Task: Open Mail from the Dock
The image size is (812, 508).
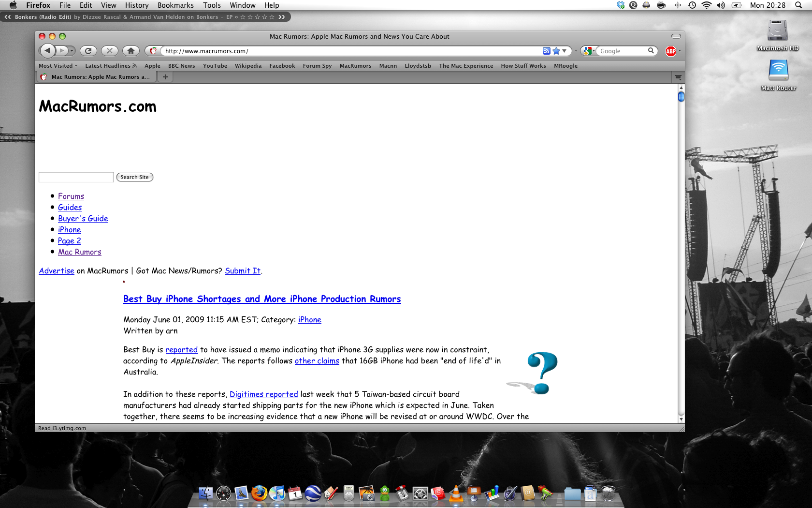Action: click(x=242, y=493)
